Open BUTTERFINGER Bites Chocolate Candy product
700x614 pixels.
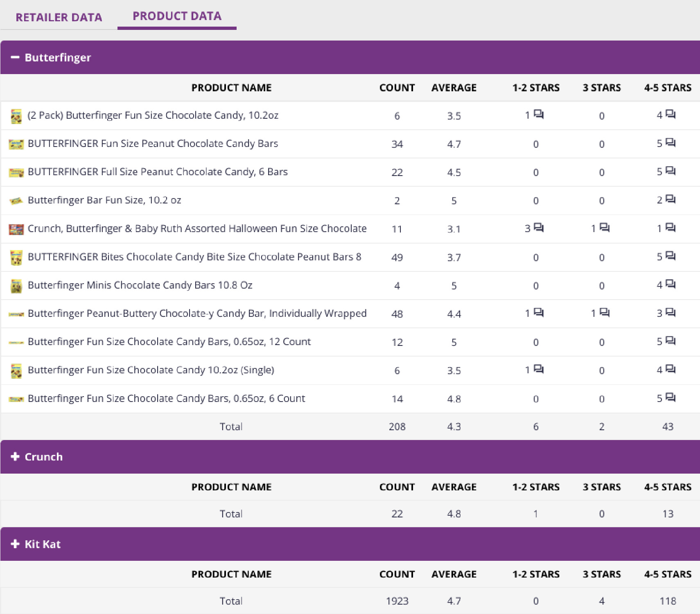194,257
